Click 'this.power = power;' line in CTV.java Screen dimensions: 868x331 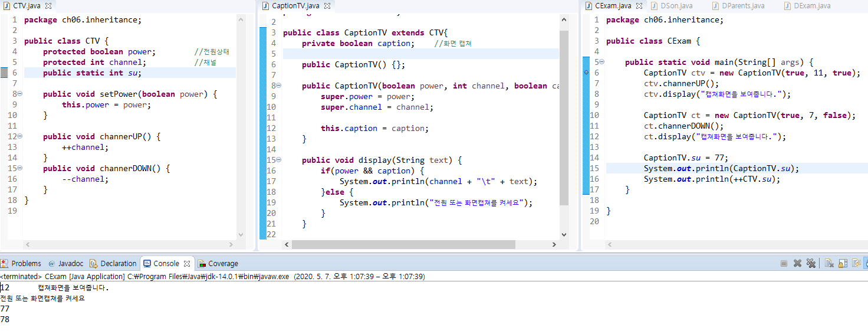coord(107,104)
